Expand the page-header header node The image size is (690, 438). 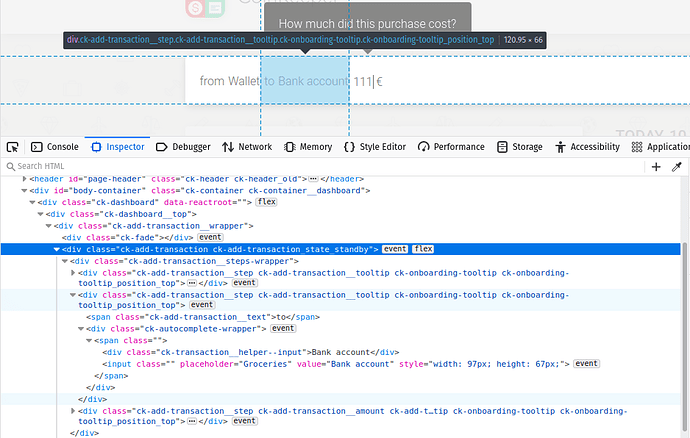(x=25, y=179)
